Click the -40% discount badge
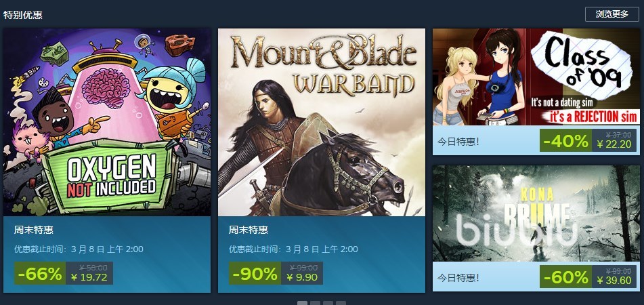 pyautogui.click(x=565, y=140)
